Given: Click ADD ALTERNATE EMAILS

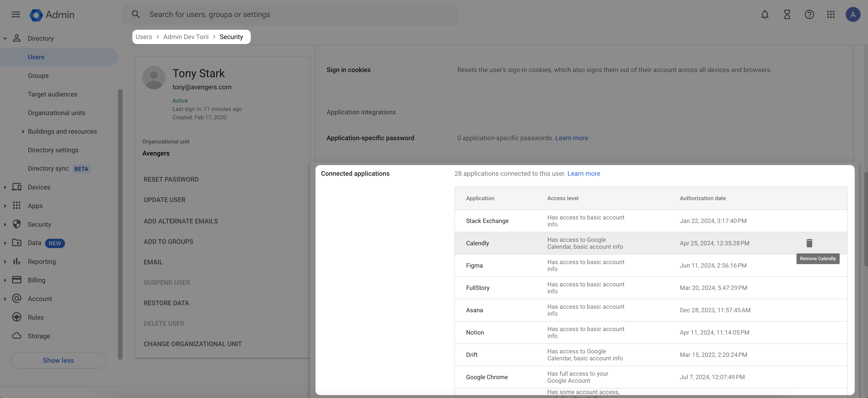Looking at the screenshot, I should click(x=181, y=221).
